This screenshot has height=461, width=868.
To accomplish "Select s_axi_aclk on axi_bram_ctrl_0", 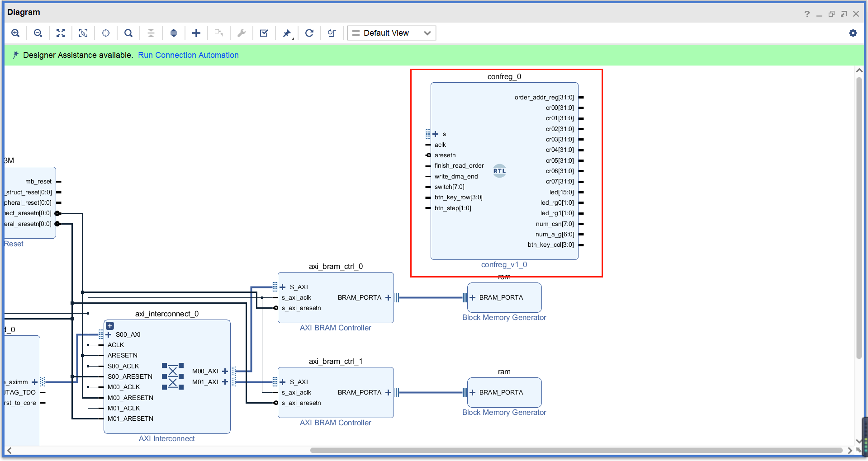I will (x=296, y=297).
